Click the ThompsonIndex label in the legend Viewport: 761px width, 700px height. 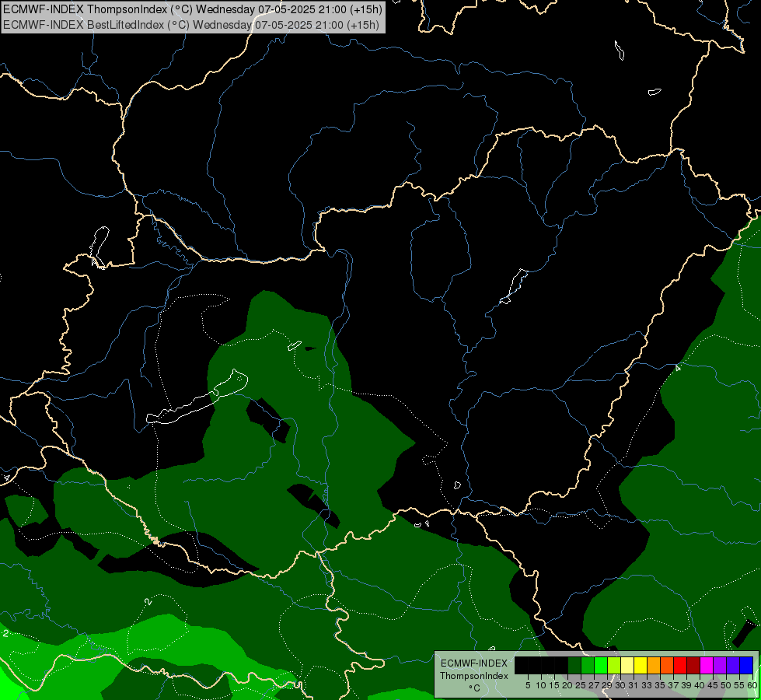click(x=473, y=676)
